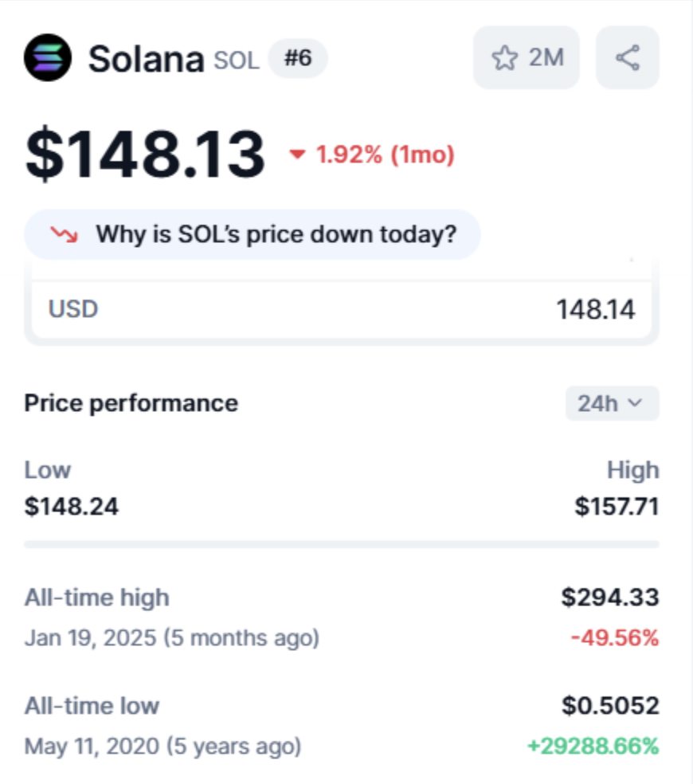Expand the 24h price performance dropdown
This screenshot has height=784, width=693.
(x=612, y=403)
